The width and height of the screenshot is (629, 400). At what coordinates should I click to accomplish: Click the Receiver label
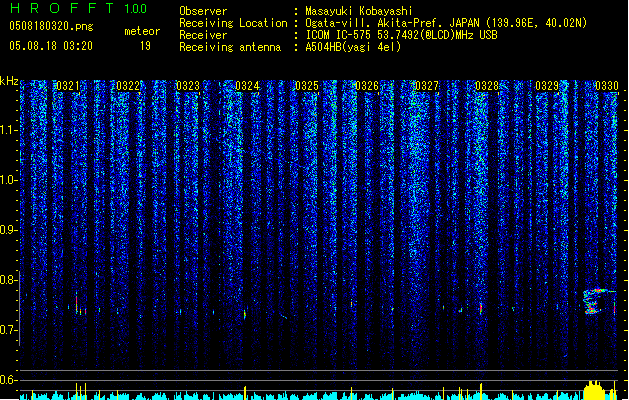click(x=203, y=35)
